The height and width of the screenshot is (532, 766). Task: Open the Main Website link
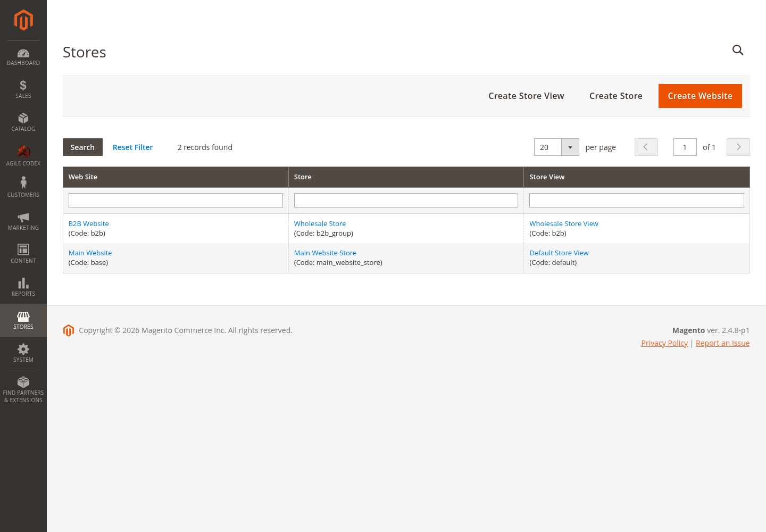[90, 253]
